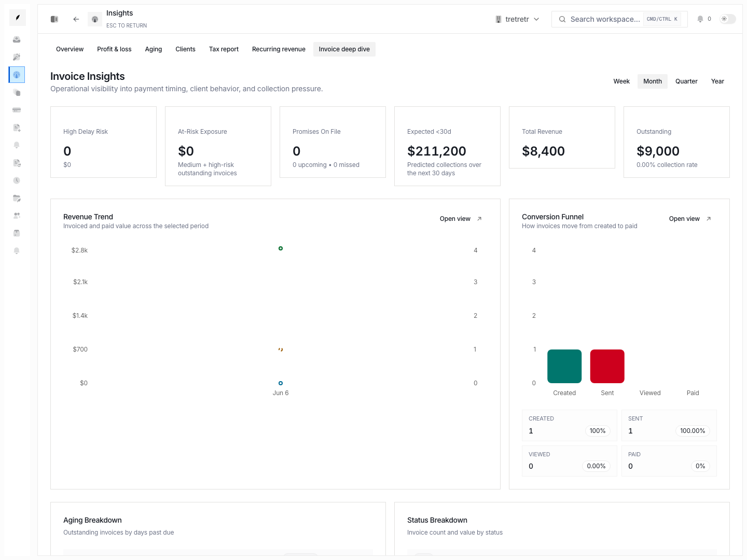Screen dimensions: 747x560
Task: Click the notifications bell with 0 count
Action: coord(704,19)
